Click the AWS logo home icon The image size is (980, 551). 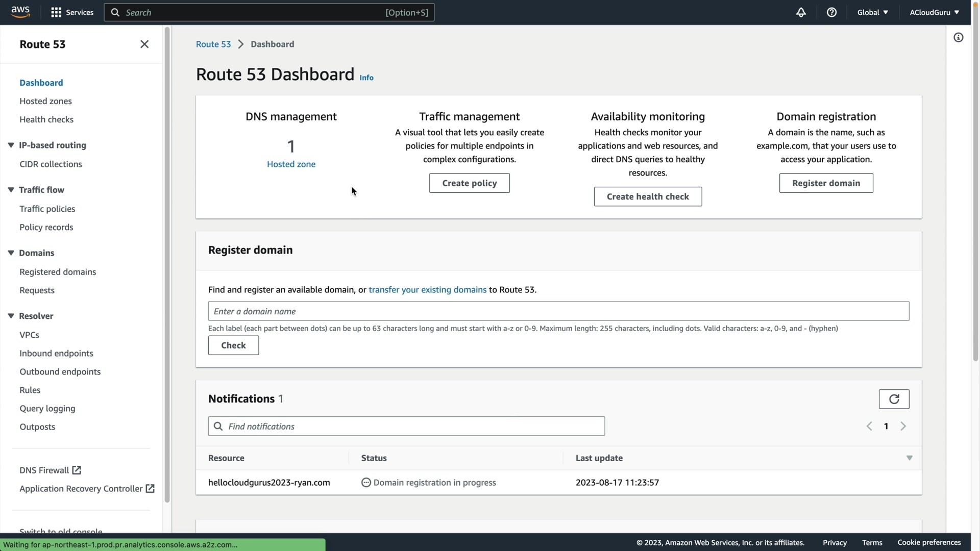pyautogui.click(x=20, y=12)
